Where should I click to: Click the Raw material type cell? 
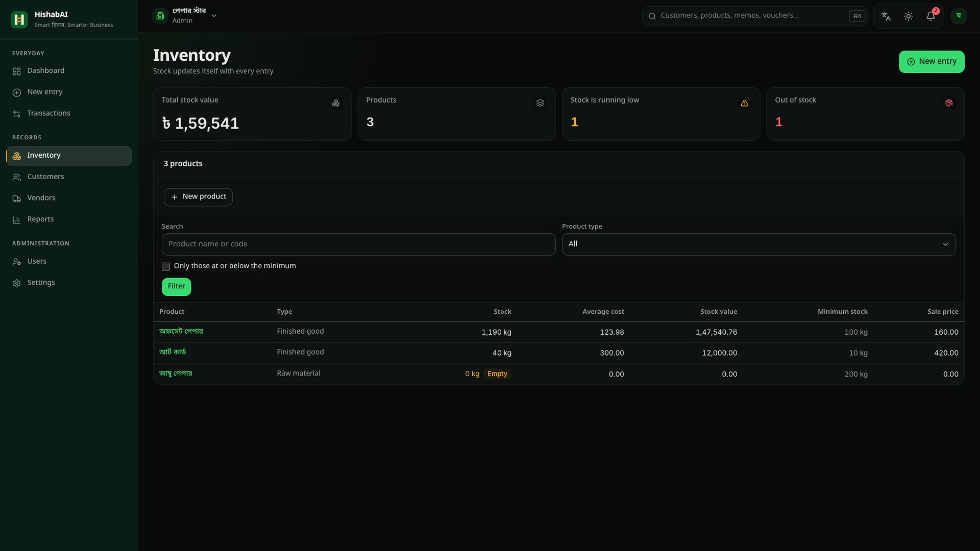coord(299,373)
